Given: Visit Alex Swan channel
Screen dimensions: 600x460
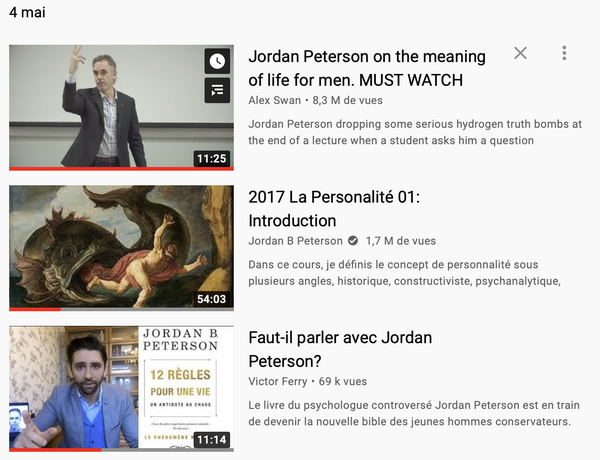Looking at the screenshot, I should click(x=274, y=100).
